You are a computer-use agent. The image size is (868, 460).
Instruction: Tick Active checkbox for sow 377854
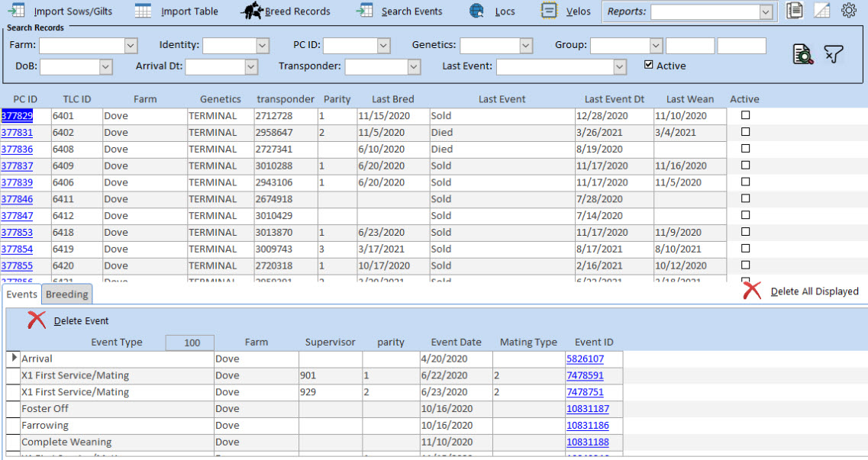point(746,249)
